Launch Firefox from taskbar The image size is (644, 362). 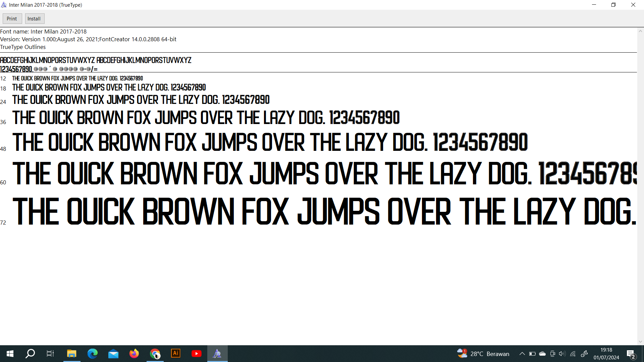coord(134,354)
